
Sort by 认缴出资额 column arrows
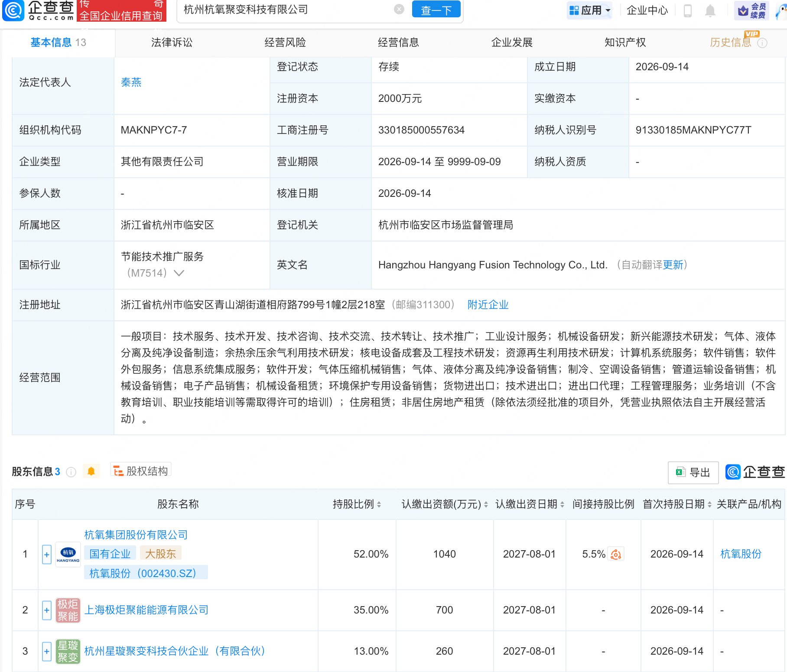[x=486, y=504]
